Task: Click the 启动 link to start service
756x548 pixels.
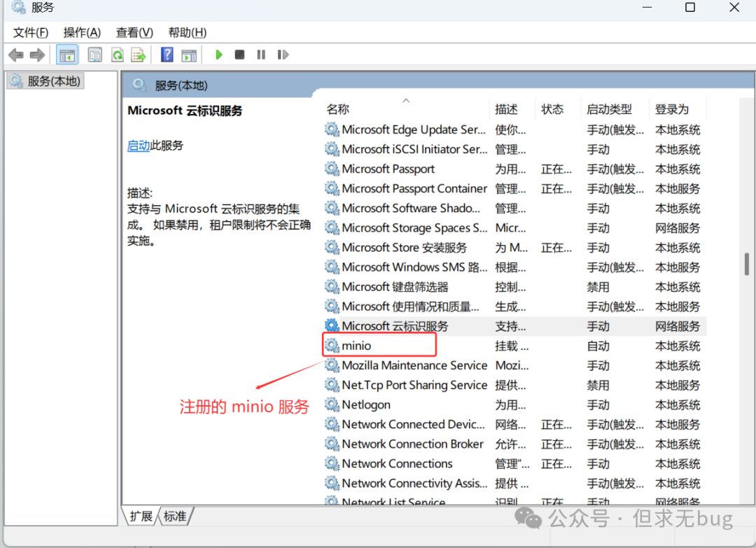Action: (x=138, y=146)
